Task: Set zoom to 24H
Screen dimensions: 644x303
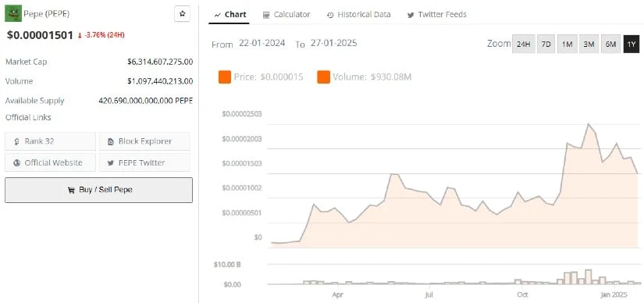Action: 524,44
